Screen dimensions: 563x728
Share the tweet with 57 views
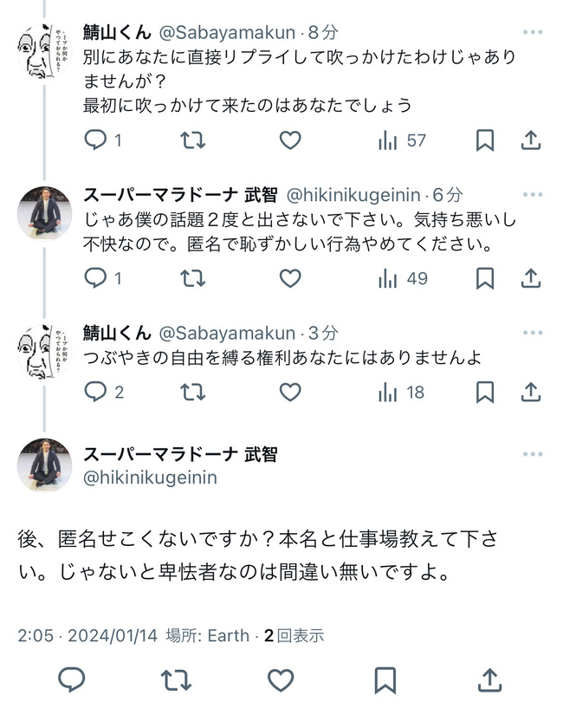pyautogui.click(x=531, y=140)
